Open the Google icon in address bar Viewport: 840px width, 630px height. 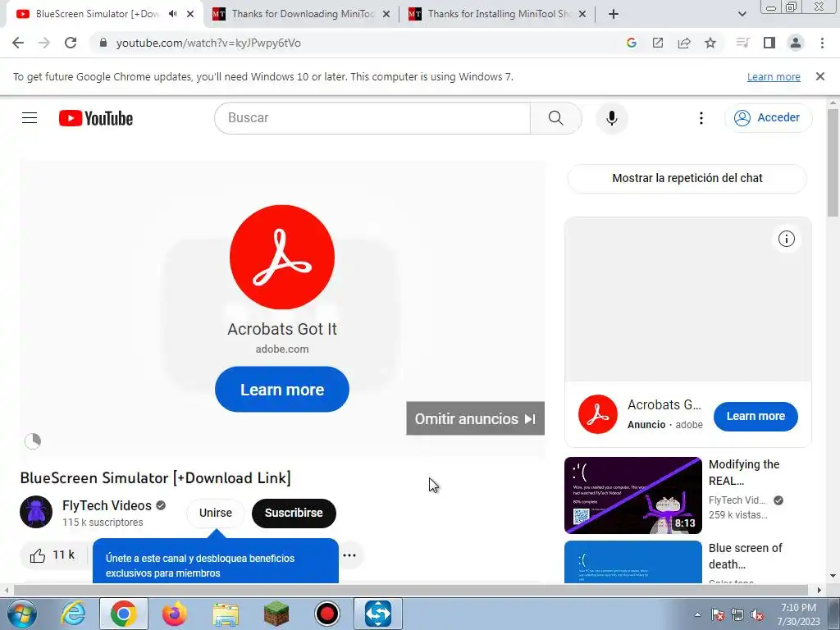[x=632, y=43]
